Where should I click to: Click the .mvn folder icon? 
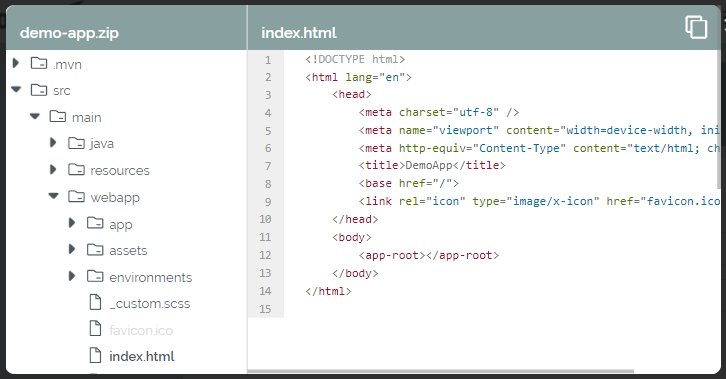(x=39, y=63)
